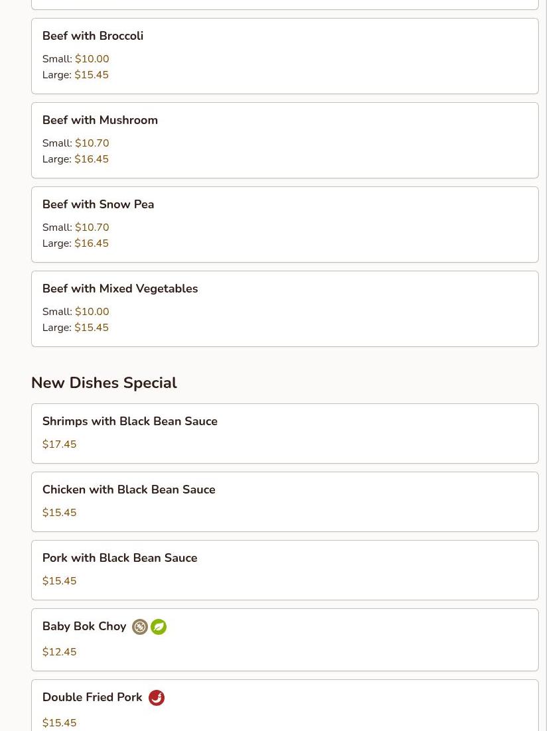The height and width of the screenshot is (731, 560).
Task: Click the $12.45 Baby Bok Choy price
Action: pyautogui.click(x=60, y=652)
